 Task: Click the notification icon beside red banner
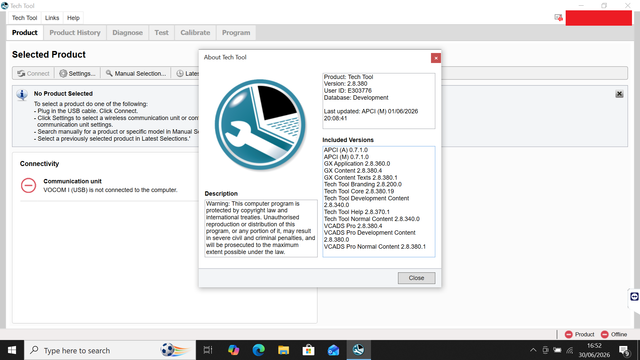(558, 18)
